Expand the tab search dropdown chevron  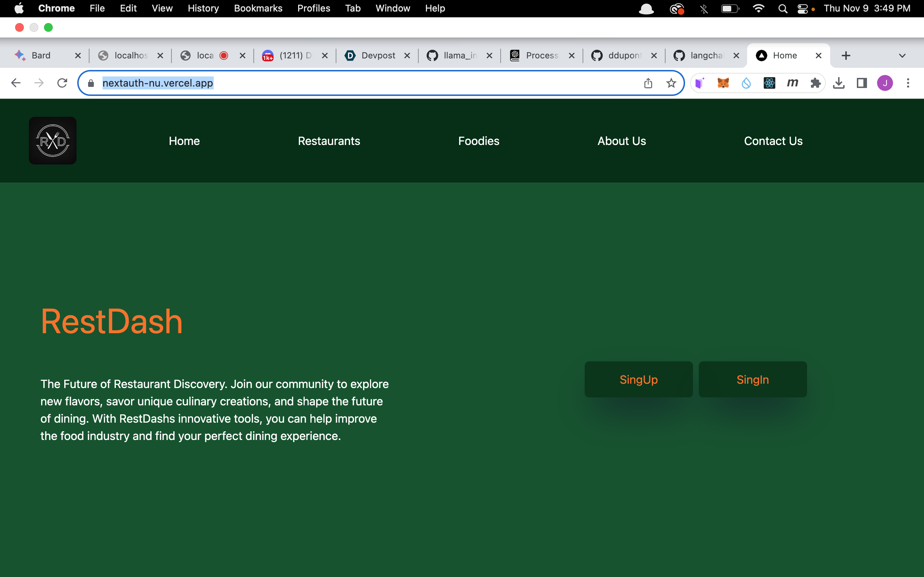902,56
